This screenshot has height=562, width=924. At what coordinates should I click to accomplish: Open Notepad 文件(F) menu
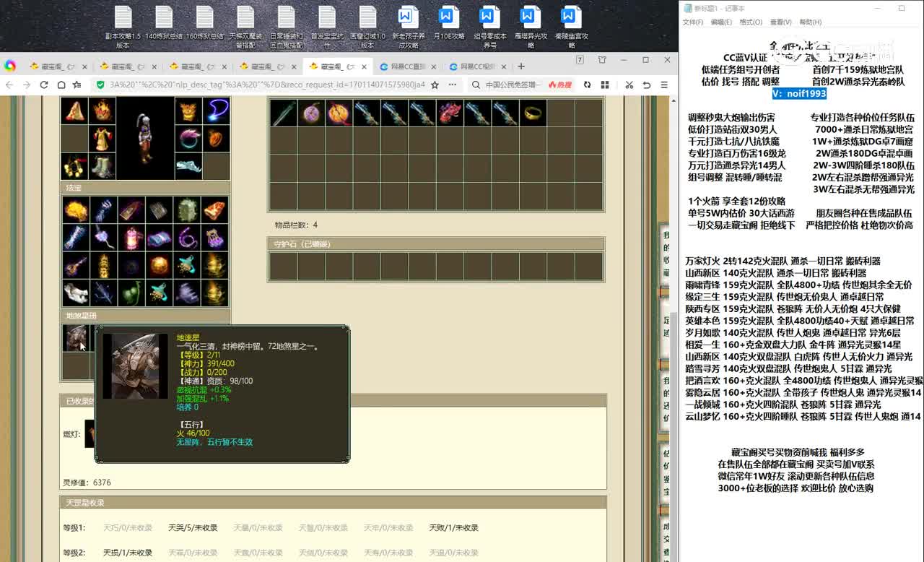tap(693, 22)
